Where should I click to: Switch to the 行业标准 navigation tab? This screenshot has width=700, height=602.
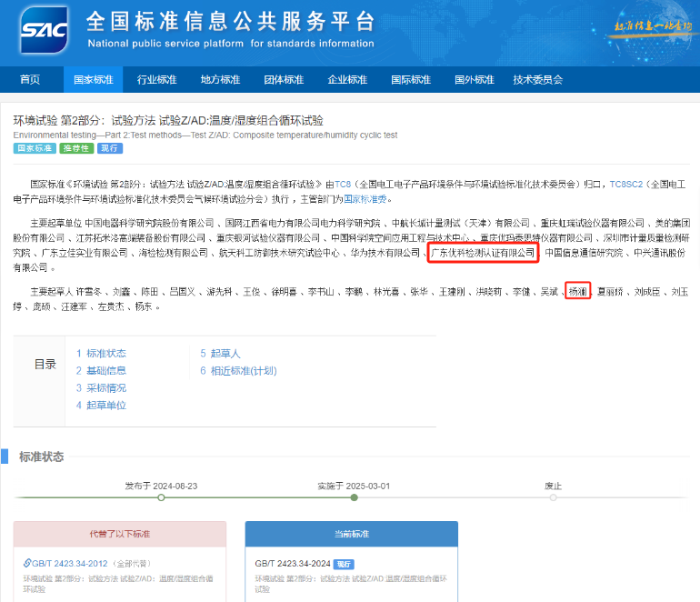157,80
